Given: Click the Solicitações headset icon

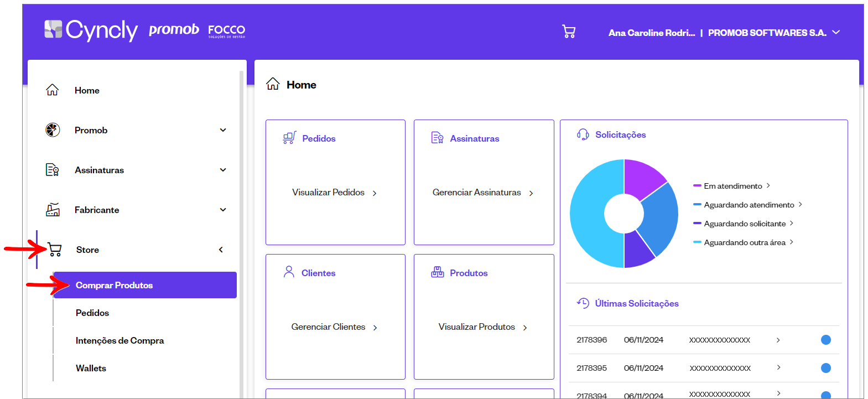Looking at the screenshot, I should tap(583, 134).
